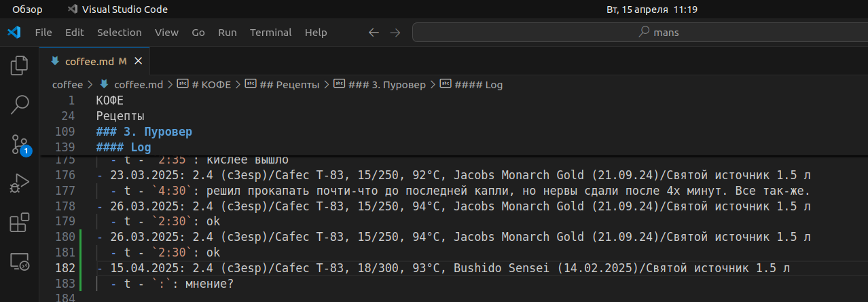Close the coffee.md editor tab
This screenshot has width=868, height=302.
(139, 61)
